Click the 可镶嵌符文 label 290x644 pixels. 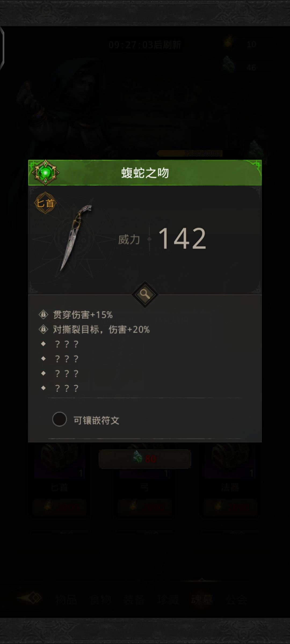click(96, 420)
